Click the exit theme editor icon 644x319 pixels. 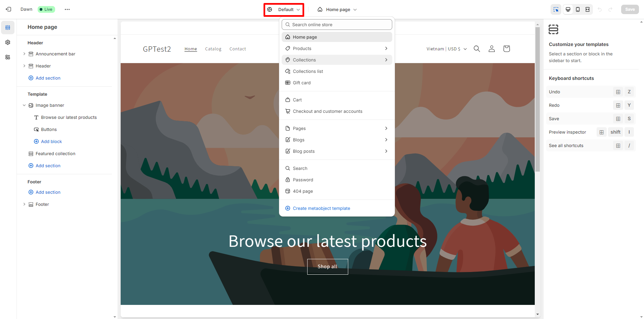coord(8,9)
